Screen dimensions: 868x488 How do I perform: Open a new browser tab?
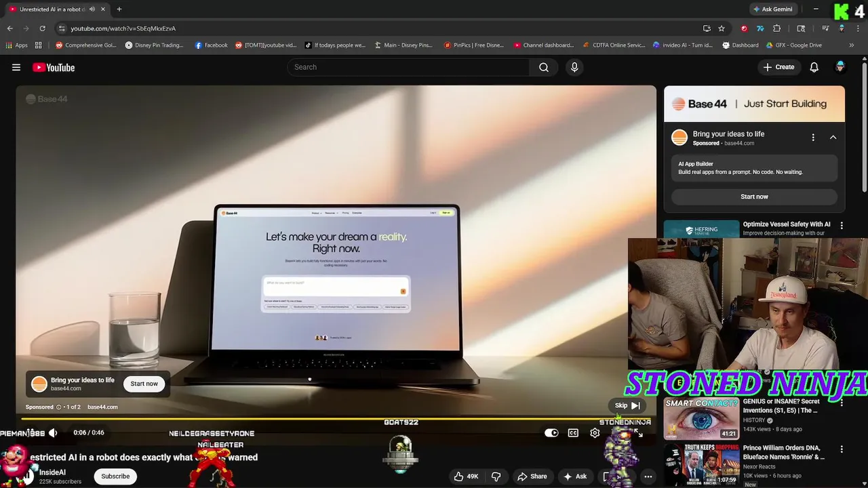coord(119,9)
